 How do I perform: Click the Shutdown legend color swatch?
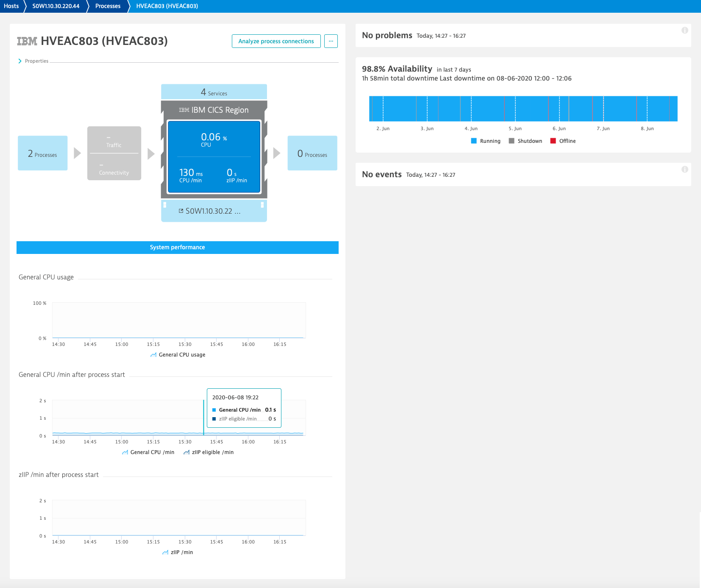click(512, 141)
